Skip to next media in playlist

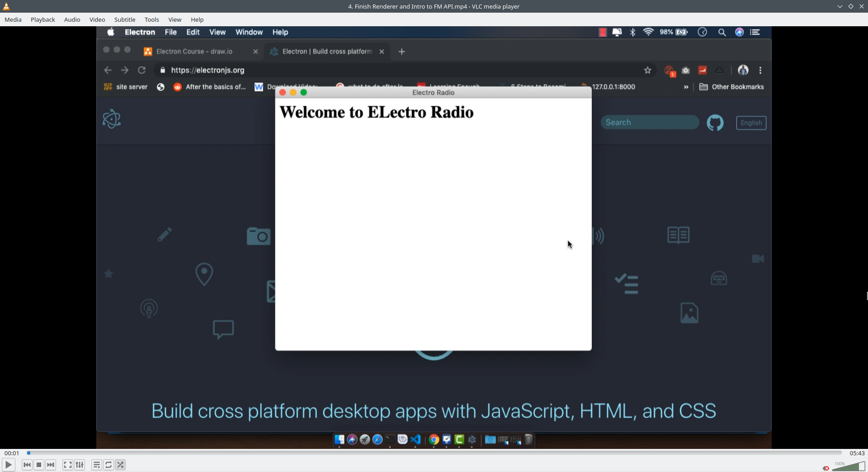(x=51, y=465)
